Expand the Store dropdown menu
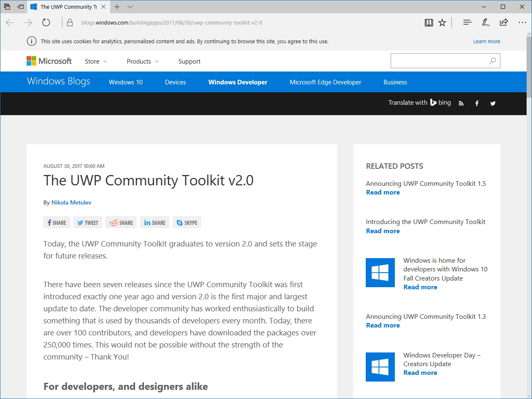Viewport: 532px width, 399px height. tap(95, 61)
